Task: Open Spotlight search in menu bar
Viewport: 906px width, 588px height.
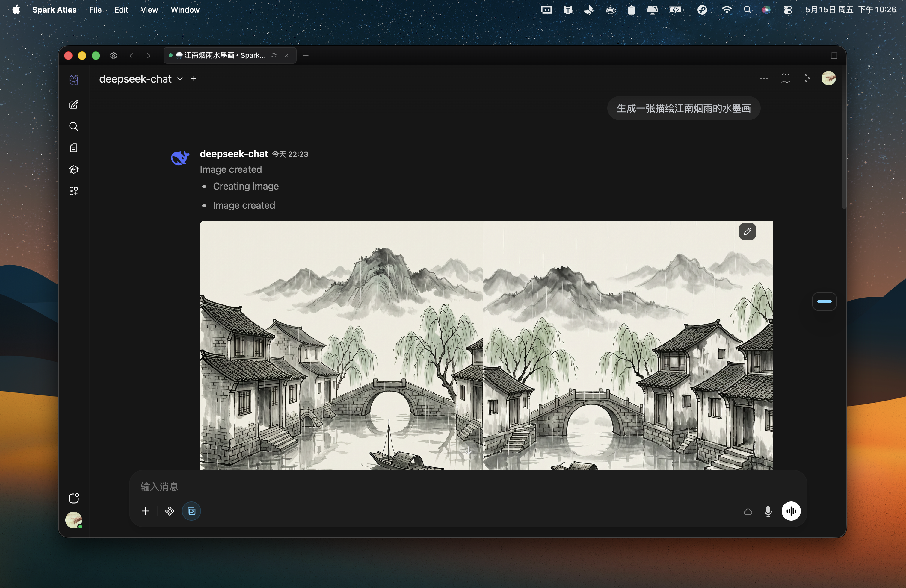Action: tap(747, 10)
